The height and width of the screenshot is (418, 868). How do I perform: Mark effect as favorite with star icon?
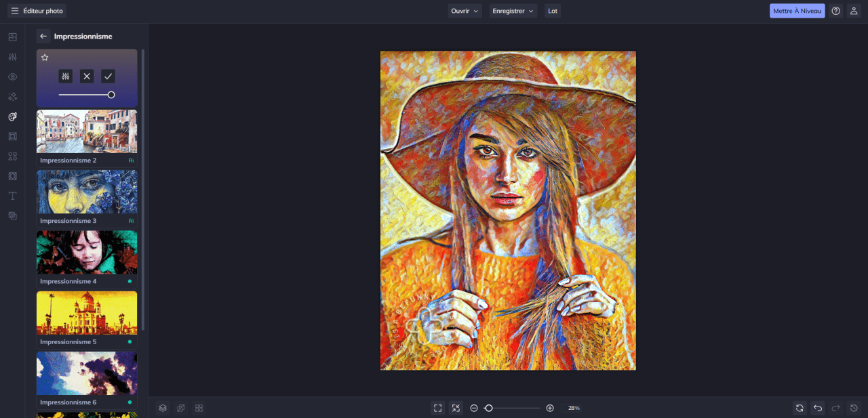(x=45, y=58)
